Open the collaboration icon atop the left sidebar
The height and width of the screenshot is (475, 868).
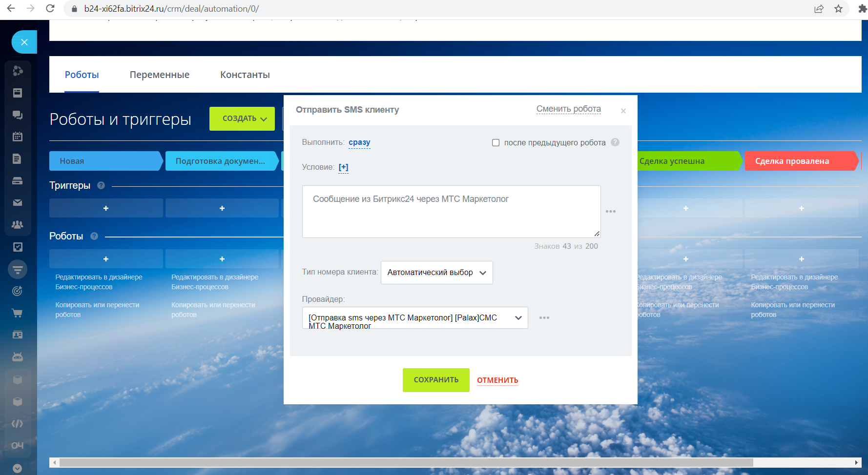[18, 71]
